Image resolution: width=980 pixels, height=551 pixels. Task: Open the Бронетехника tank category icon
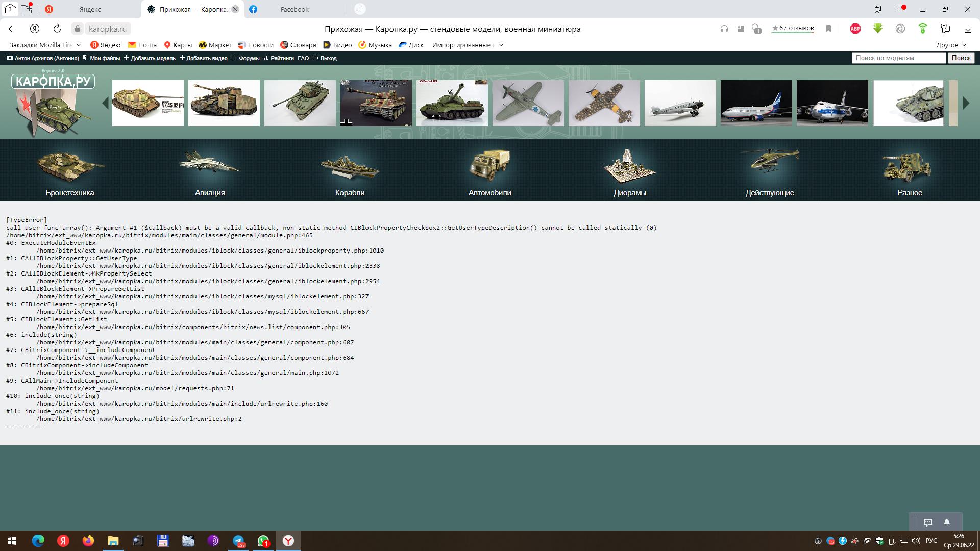click(70, 166)
